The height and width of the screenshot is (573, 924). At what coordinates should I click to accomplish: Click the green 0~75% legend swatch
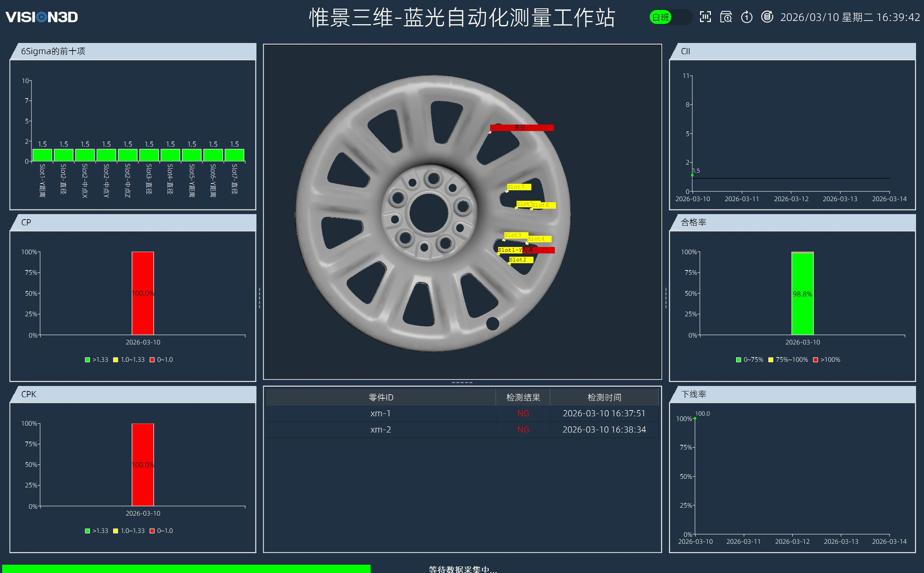pos(739,360)
